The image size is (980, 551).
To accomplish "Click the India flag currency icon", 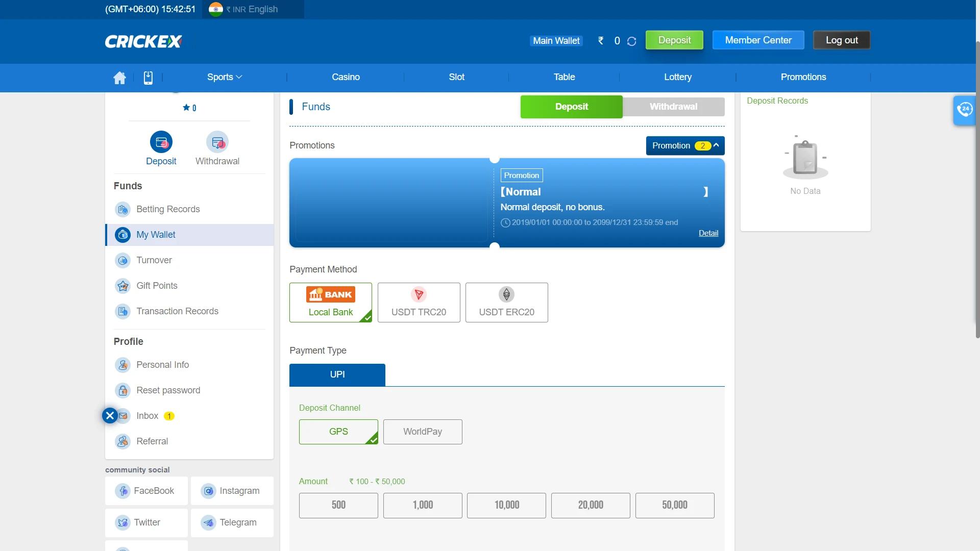I will click(215, 9).
